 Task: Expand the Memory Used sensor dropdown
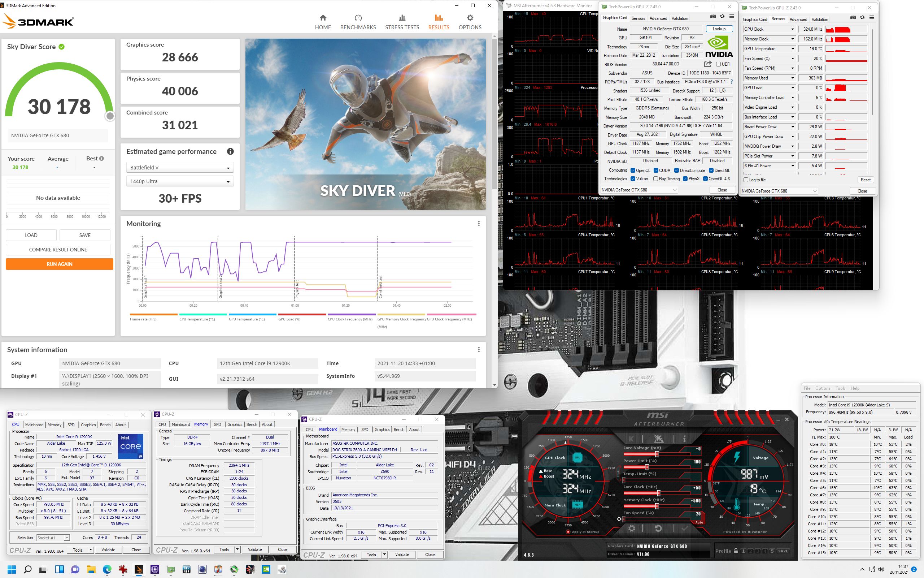tap(793, 78)
